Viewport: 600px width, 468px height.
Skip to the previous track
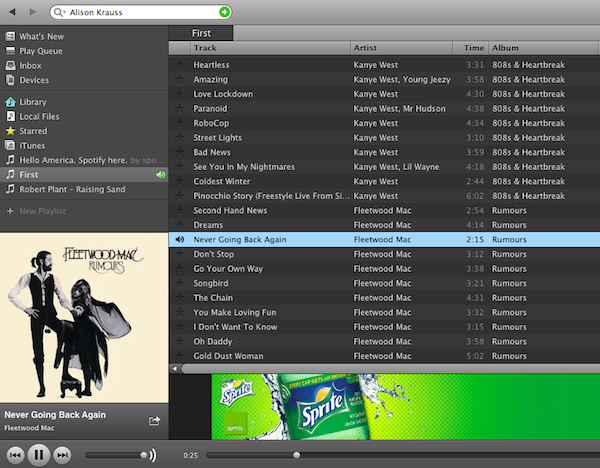coord(15,455)
